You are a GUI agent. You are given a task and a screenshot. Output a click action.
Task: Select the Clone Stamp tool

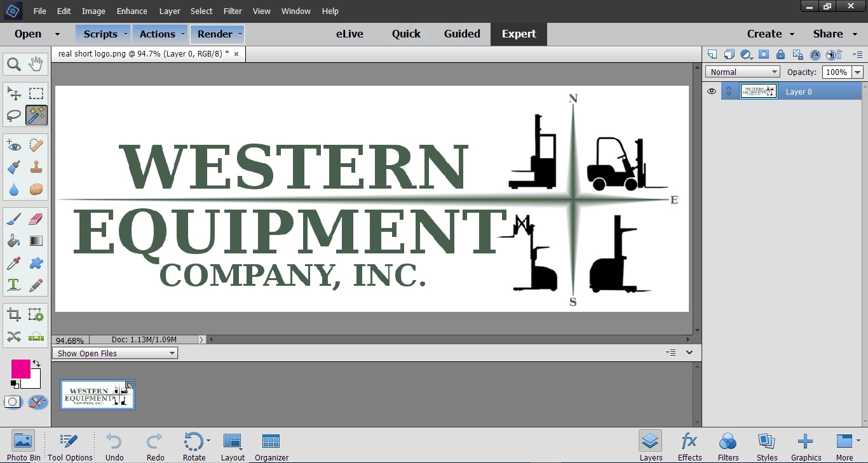coord(36,168)
